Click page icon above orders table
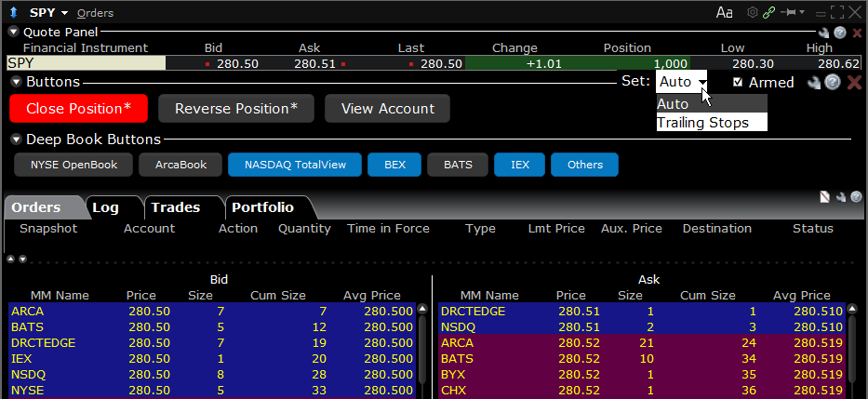 pos(825,197)
